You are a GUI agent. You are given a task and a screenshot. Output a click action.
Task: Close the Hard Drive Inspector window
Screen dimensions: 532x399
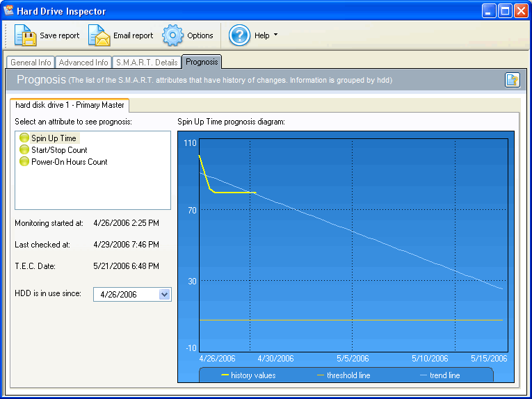click(x=521, y=11)
